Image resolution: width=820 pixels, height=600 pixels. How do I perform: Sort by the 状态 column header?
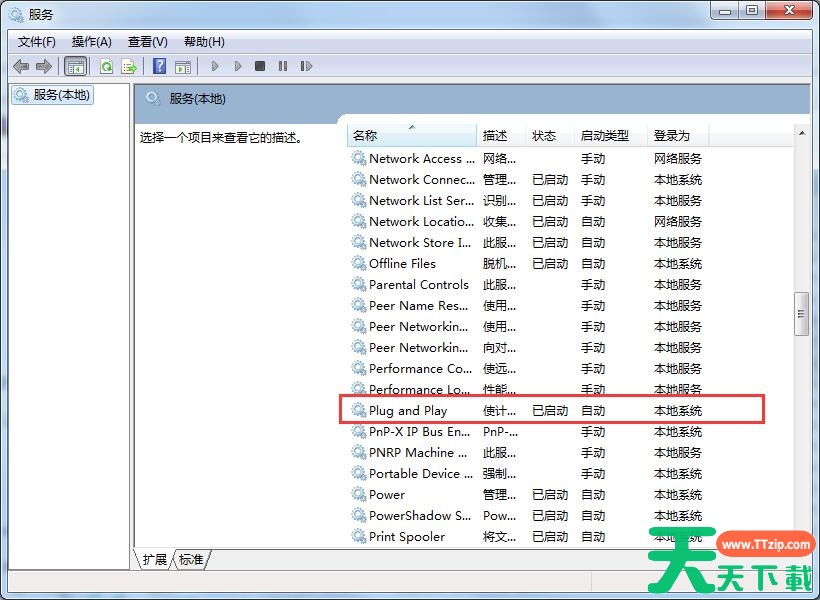point(550,135)
